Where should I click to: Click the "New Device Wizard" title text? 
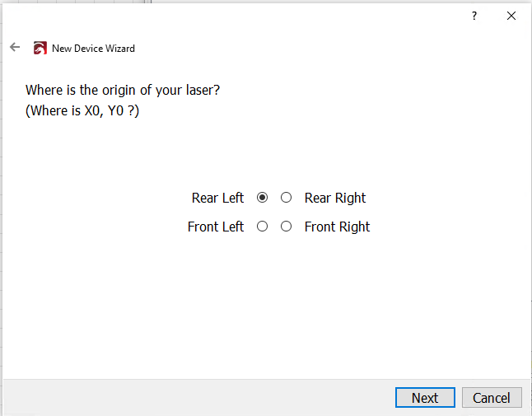(93, 49)
